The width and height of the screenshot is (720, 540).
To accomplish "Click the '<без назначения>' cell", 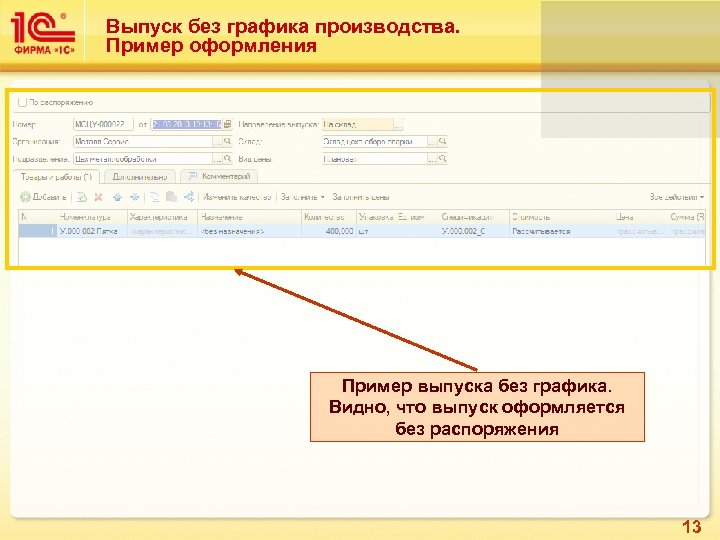I will 250,231.
